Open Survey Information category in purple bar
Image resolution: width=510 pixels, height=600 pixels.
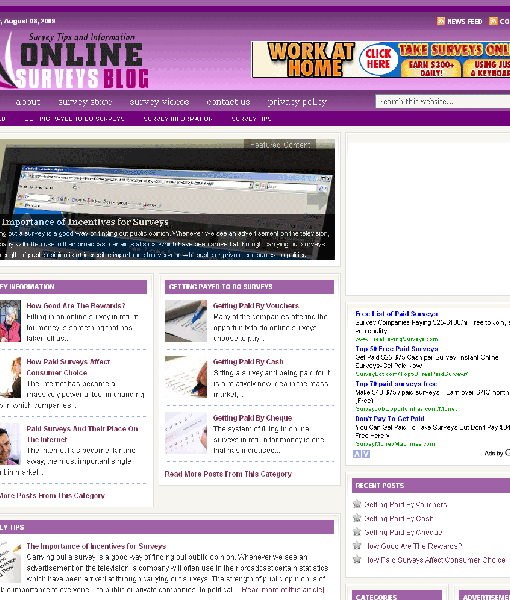[178, 119]
